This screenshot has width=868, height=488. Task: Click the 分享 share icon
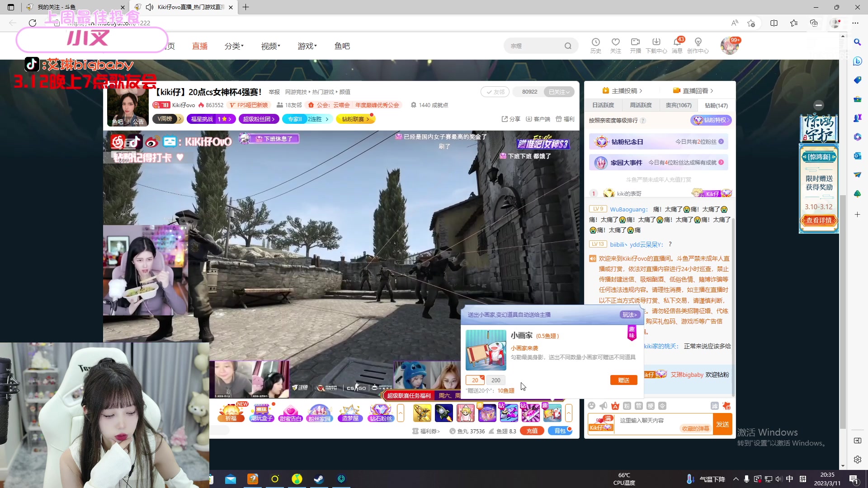click(511, 119)
